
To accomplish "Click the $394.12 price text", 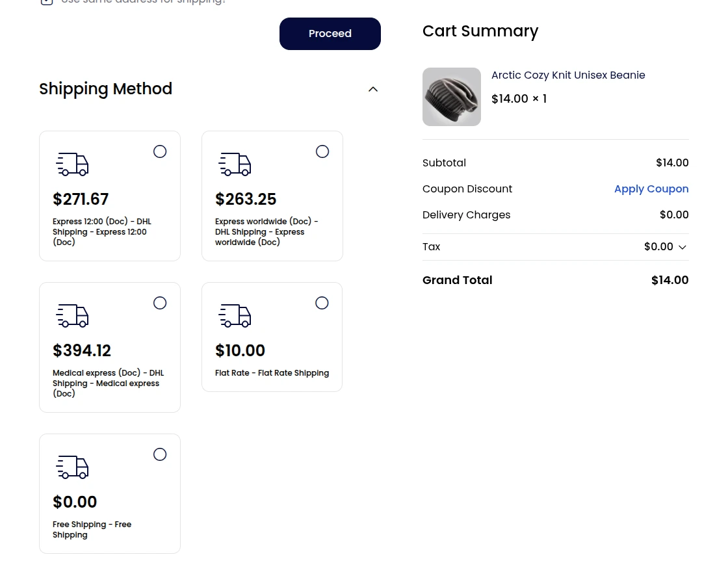I will click(x=82, y=350).
